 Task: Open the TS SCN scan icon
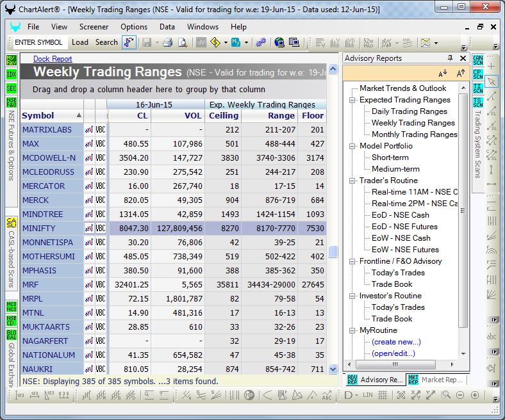point(478,102)
